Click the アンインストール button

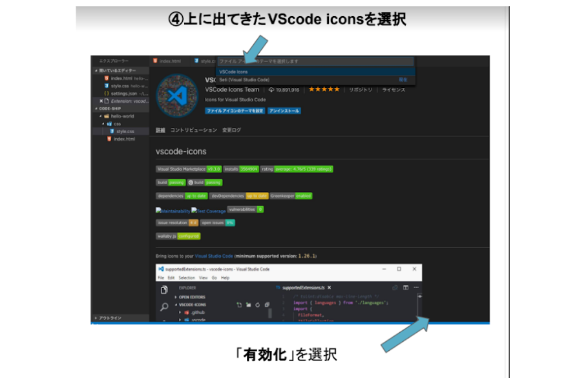[284, 111]
